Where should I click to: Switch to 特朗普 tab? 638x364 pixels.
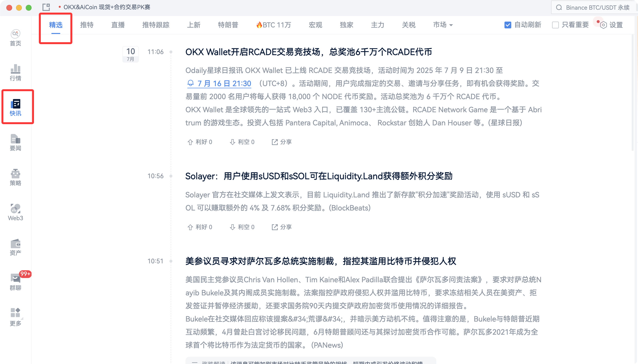pos(228,25)
